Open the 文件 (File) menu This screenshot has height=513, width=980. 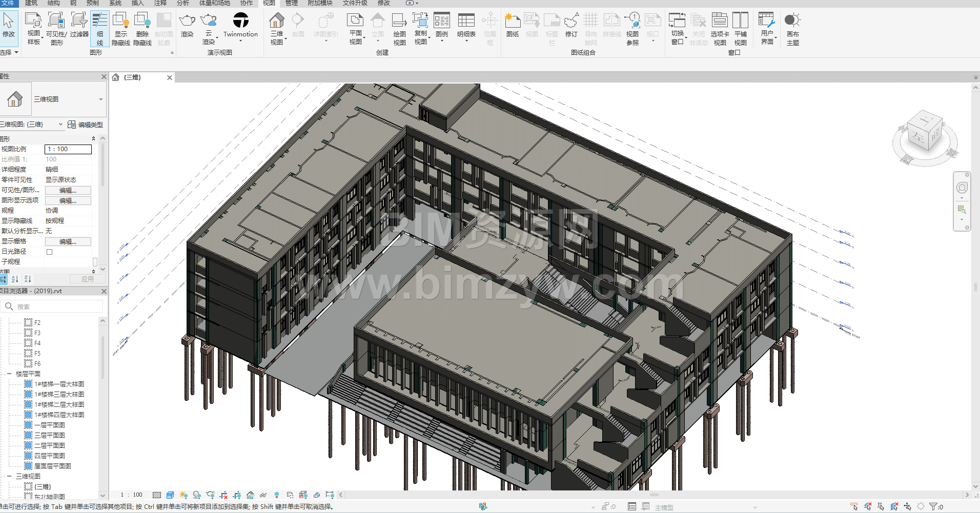coord(8,3)
